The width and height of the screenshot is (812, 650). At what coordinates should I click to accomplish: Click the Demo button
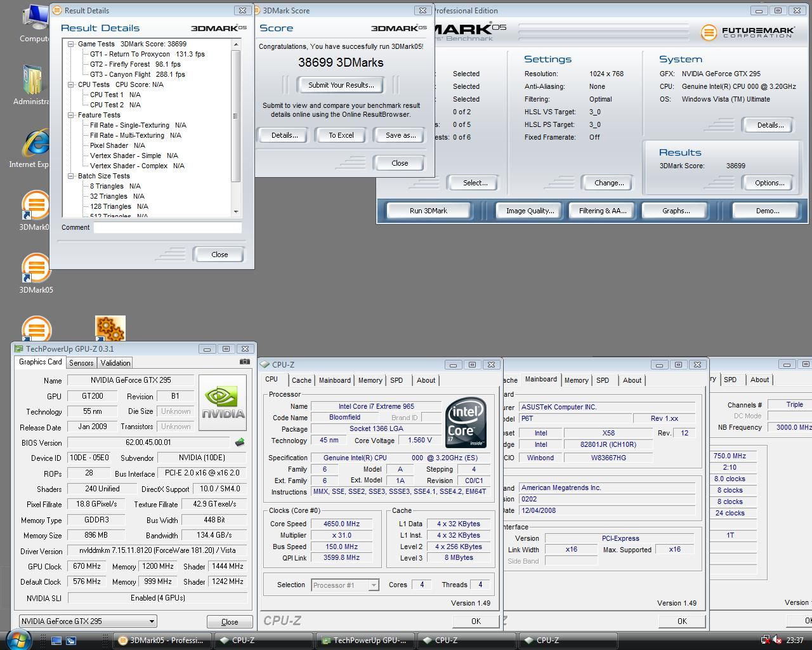(x=767, y=211)
